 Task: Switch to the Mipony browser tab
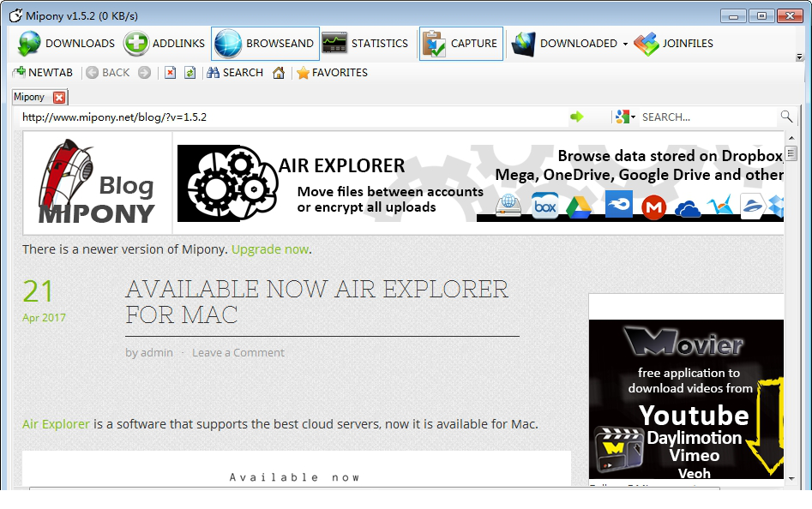29,97
